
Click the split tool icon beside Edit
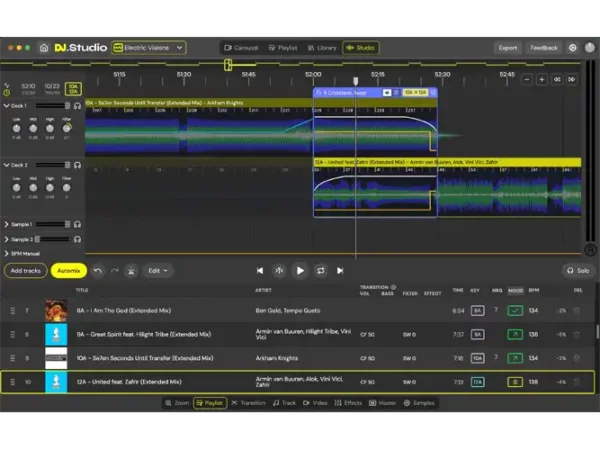131,271
